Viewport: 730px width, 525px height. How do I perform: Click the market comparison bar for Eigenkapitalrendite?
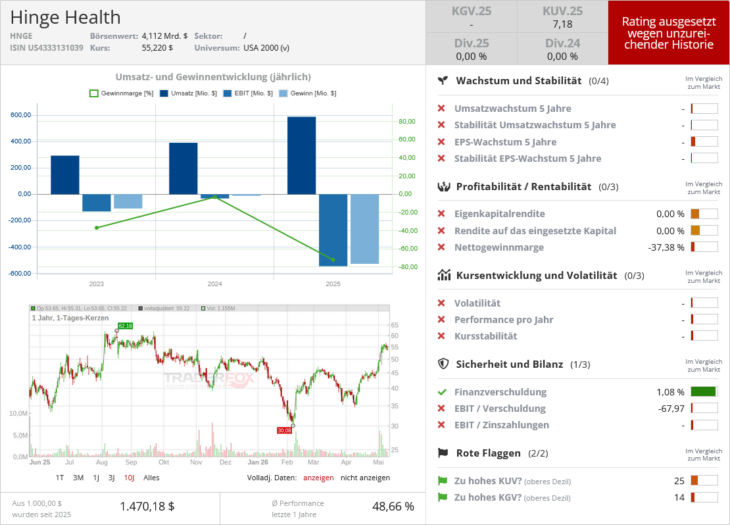coord(704,214)
